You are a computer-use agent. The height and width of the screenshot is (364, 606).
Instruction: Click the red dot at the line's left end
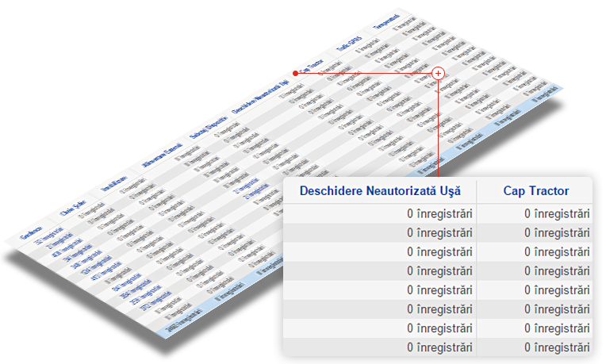(295, 73)
